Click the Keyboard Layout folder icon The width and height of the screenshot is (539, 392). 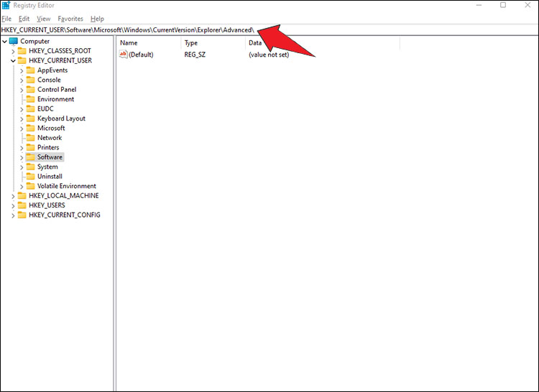coord(31,118)
